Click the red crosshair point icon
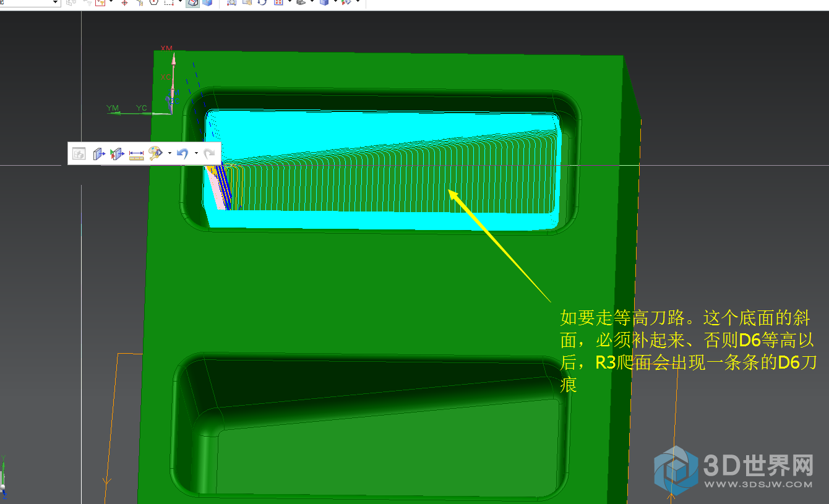 [124, 2]
